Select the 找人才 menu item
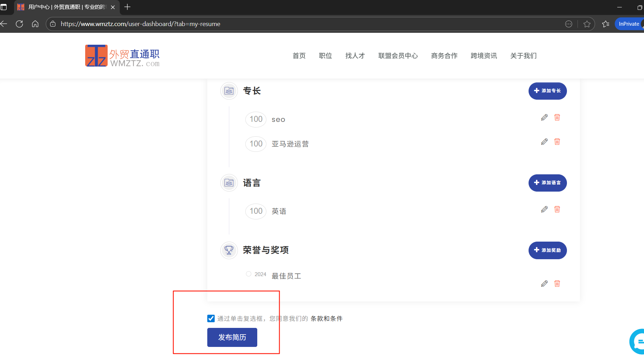The width and height of the screenshot is (644, 361). (x=355, y=56)
